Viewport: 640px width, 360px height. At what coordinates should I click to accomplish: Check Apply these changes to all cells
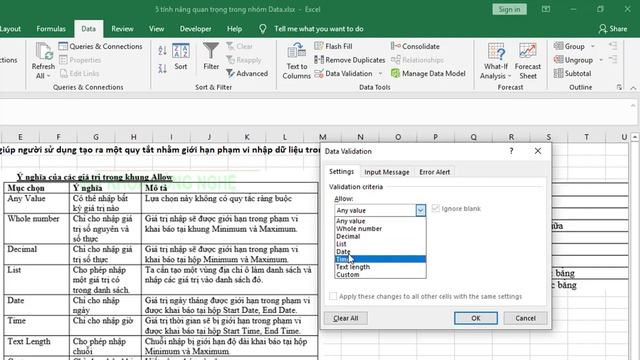tap(333, 296)
